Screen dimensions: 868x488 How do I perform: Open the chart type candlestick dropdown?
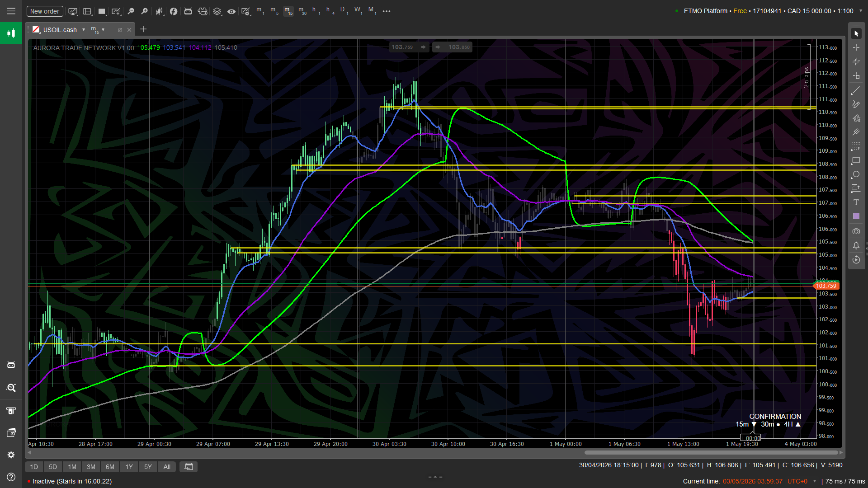click(x=159, y=11)
